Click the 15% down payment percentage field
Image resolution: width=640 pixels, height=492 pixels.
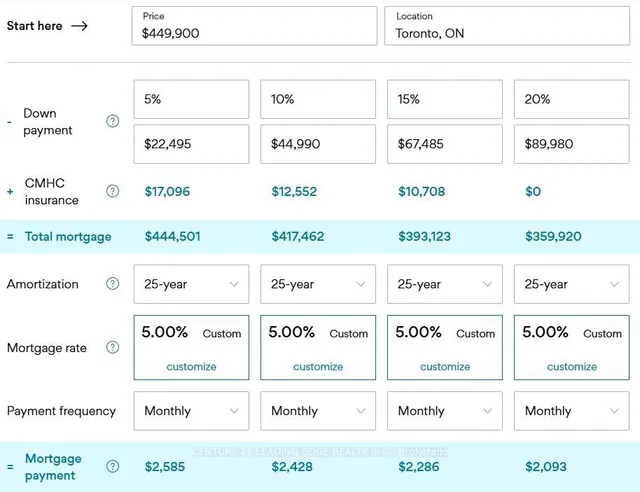445,100
